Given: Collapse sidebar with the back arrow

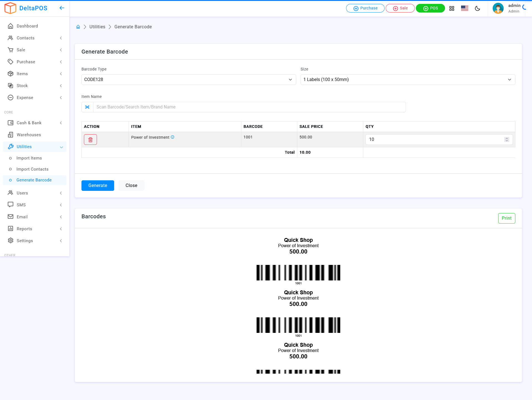Looking at the screenshot, I should 62,8.
